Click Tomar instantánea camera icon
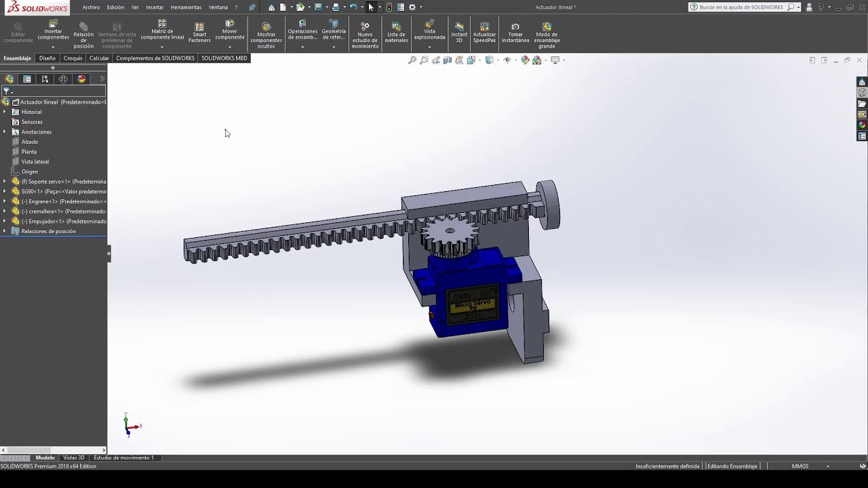The height and width of the screenshot is (488, 868). click(x=515, y=26)
